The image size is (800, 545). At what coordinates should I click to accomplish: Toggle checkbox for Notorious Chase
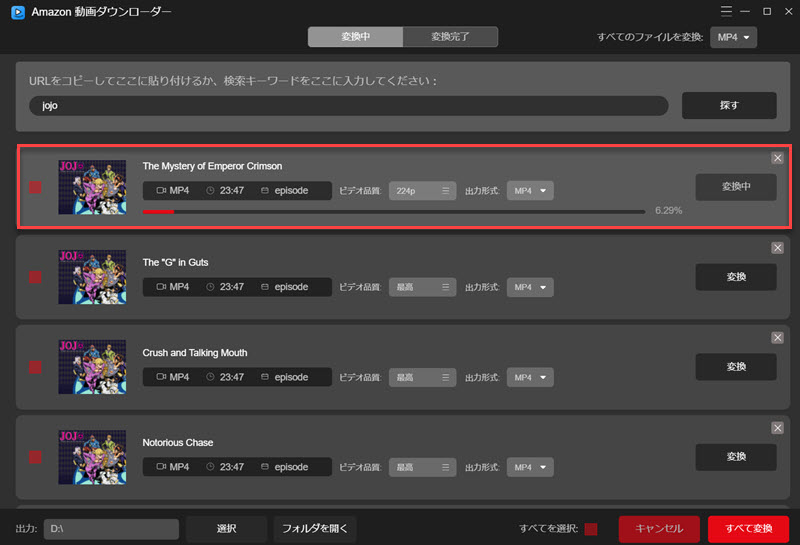35,457
